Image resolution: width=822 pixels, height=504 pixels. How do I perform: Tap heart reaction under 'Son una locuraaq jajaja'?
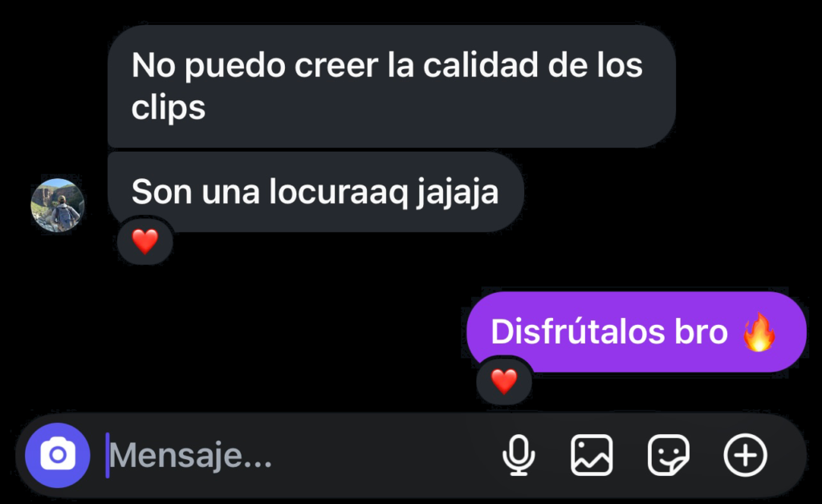pyautogui.click(x=145, y=242)
